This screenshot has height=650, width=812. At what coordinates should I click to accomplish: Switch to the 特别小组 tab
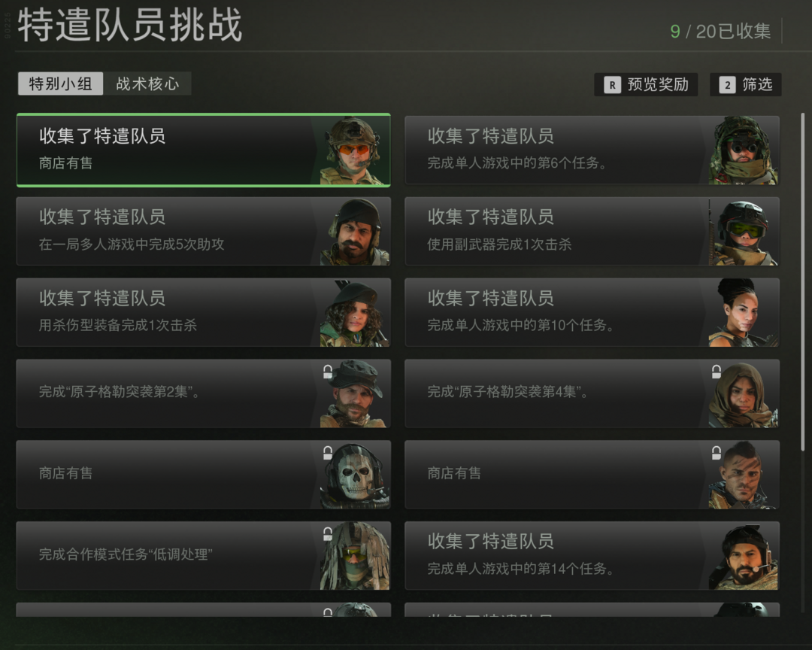point(61,84)
